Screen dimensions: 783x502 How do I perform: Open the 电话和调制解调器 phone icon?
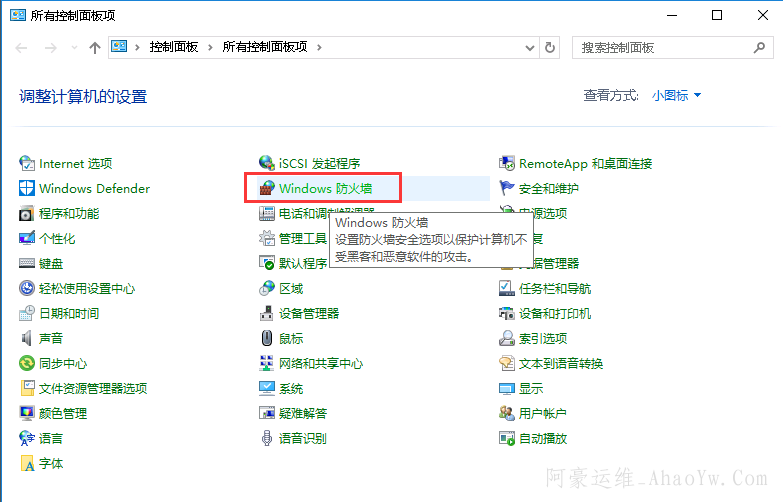[x=267, y=213]
